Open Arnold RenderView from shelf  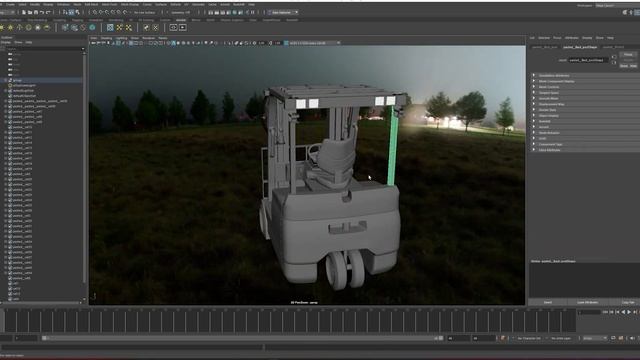[173, 28]
